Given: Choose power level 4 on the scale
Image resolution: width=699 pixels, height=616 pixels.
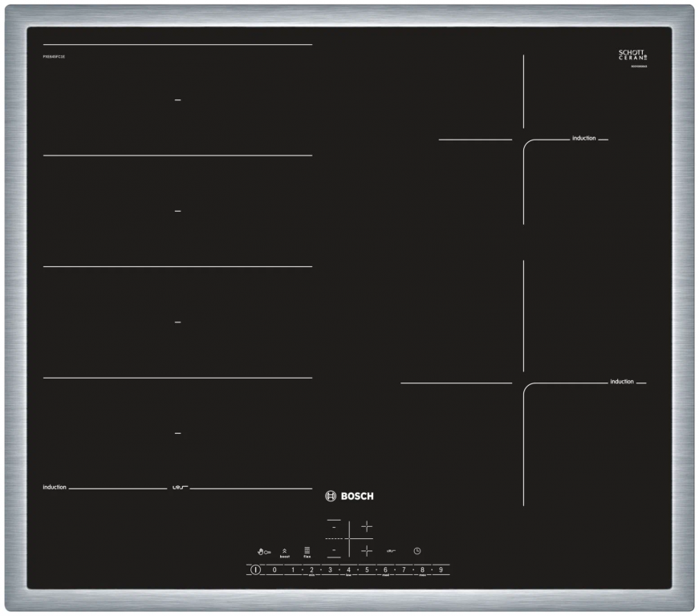Looking at the screenshot, I should (x=348, y=569).
